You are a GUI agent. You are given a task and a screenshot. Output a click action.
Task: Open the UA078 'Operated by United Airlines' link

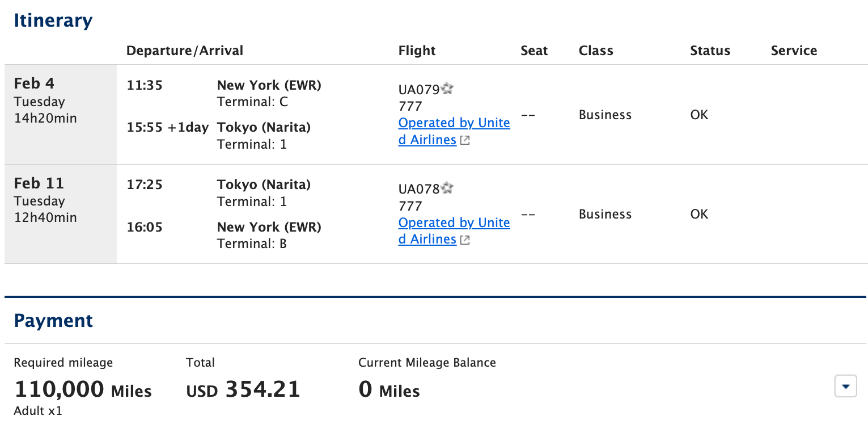pyautogui.click(x=454, y=223)
